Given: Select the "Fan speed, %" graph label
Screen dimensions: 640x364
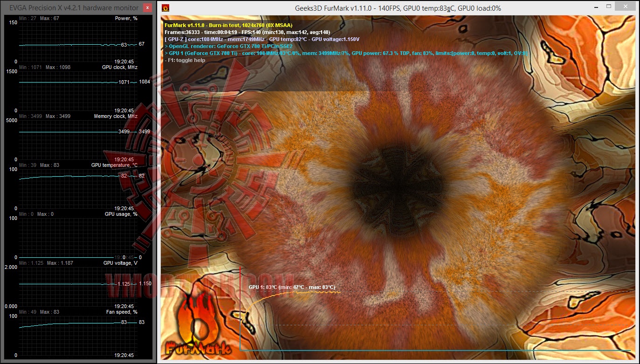Looking at the screenshot, I should tap(122, 312).
